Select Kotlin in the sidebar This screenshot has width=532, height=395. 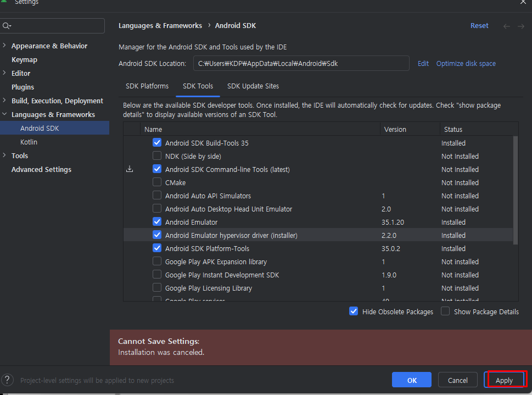tap(29, 142)
